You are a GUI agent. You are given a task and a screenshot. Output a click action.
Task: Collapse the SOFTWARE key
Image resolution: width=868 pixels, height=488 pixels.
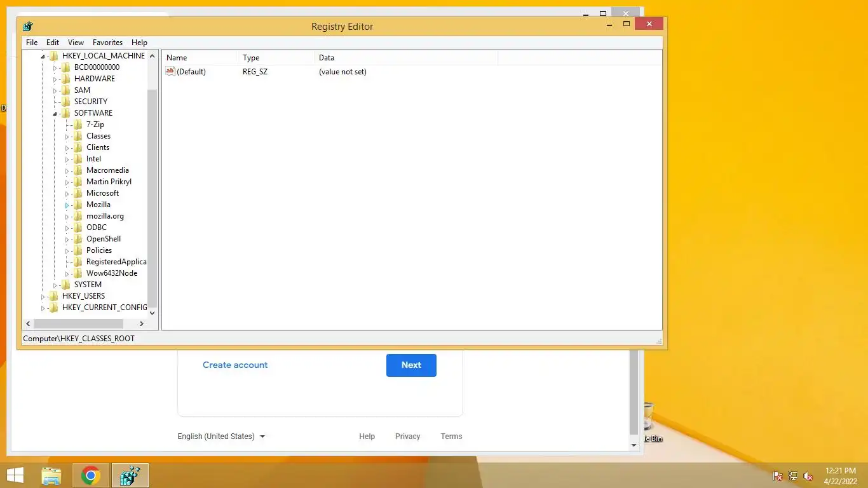pos(55,114)
